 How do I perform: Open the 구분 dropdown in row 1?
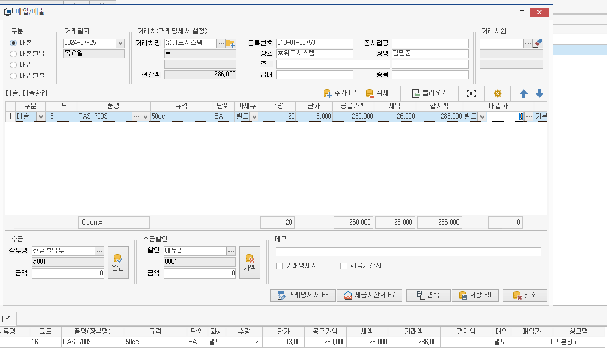[x=41, y=116]
